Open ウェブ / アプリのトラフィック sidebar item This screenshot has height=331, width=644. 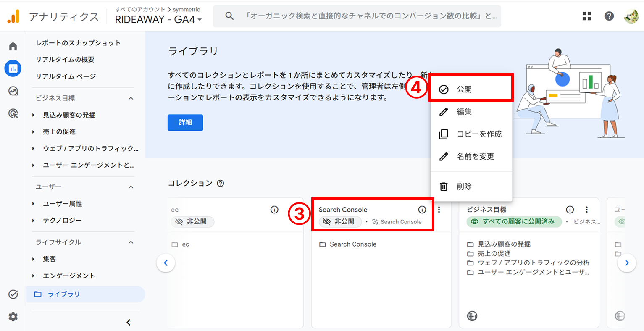coord(91,149)
